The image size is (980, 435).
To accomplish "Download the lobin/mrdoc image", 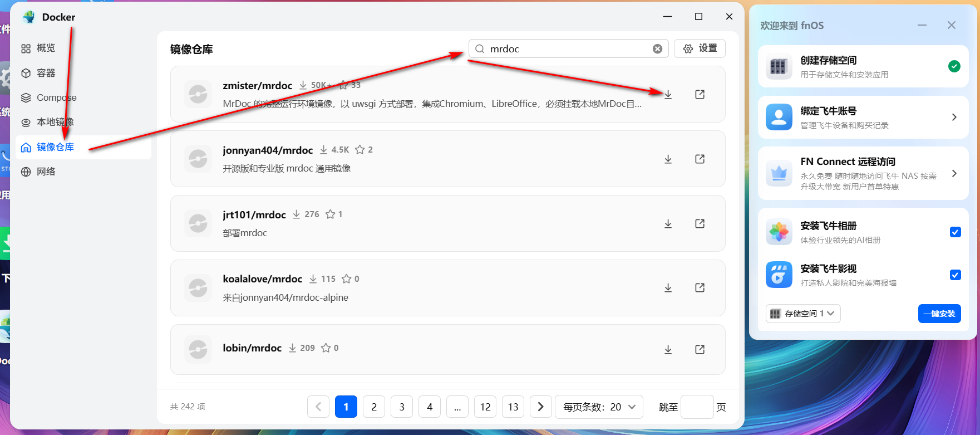I will [x=668, y=350].
